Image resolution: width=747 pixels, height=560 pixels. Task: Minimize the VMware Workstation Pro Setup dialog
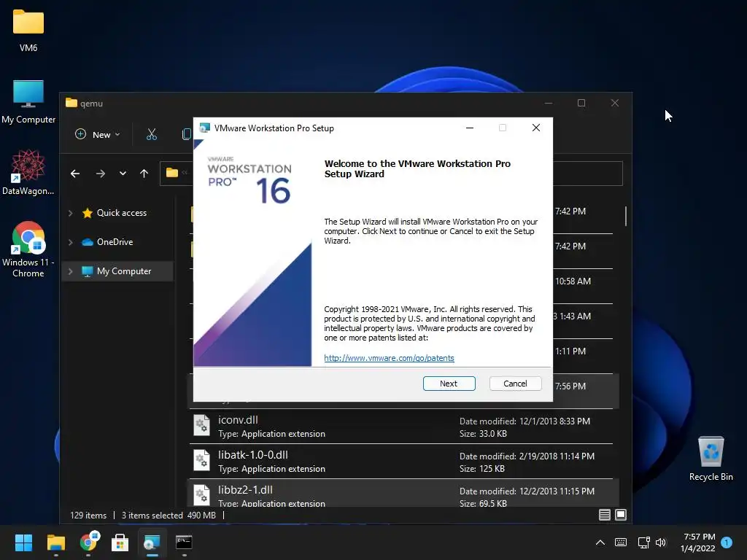pos(470,128)
